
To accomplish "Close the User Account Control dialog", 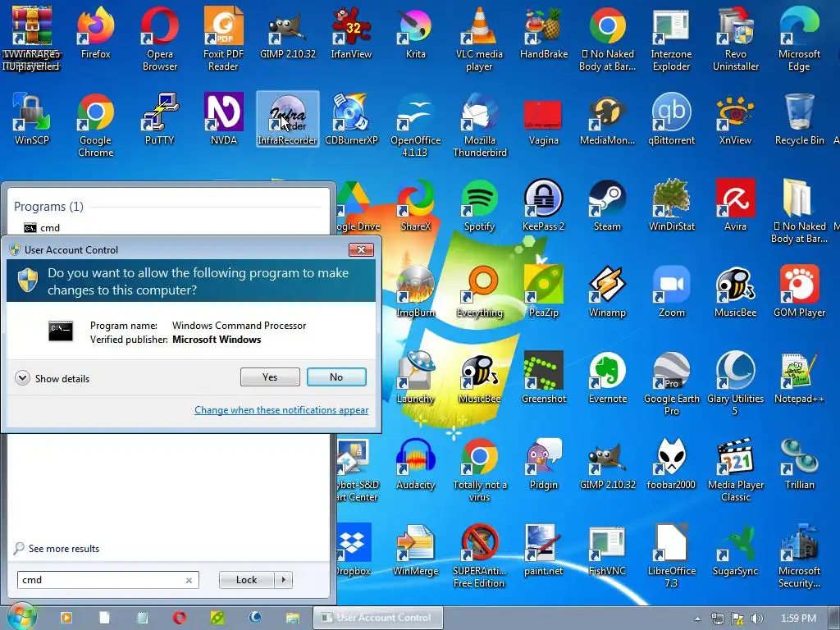I will [x=361, y=249].
